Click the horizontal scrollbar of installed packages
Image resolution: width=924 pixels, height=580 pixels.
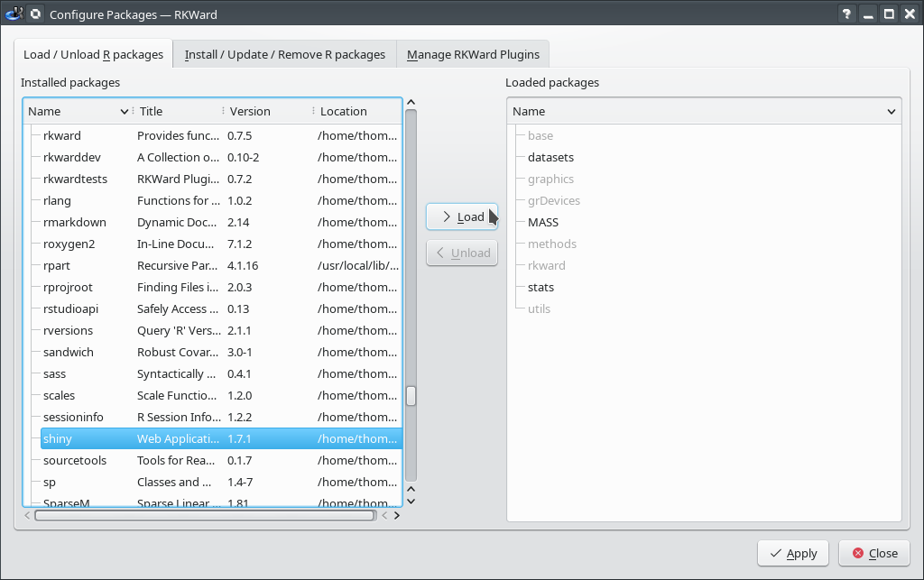pos(205,516)
